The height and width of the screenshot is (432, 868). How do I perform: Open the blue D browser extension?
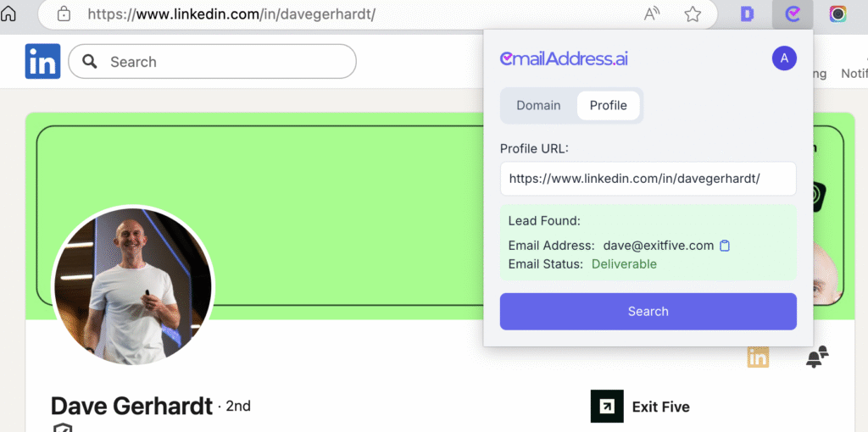748,14
